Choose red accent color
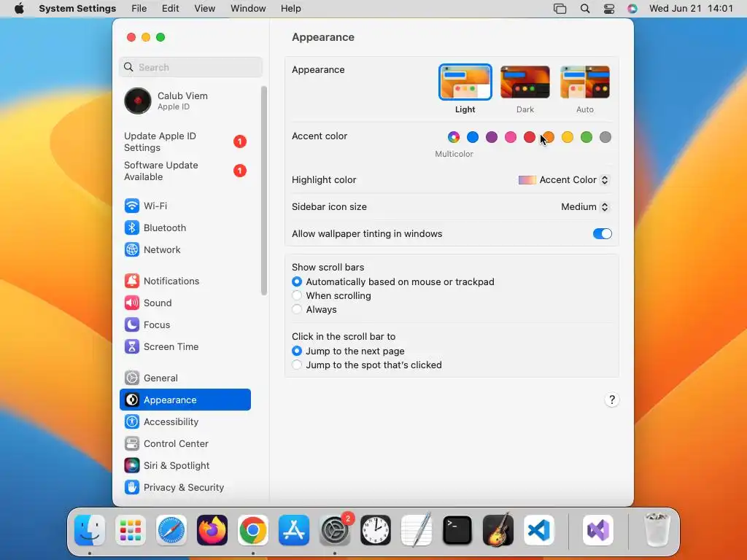 (530, 137)
